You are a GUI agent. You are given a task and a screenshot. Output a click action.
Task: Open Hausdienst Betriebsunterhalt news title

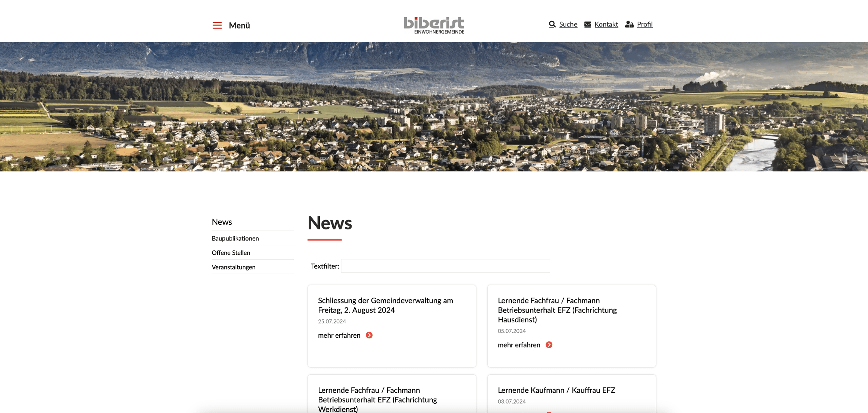[557, 310]
